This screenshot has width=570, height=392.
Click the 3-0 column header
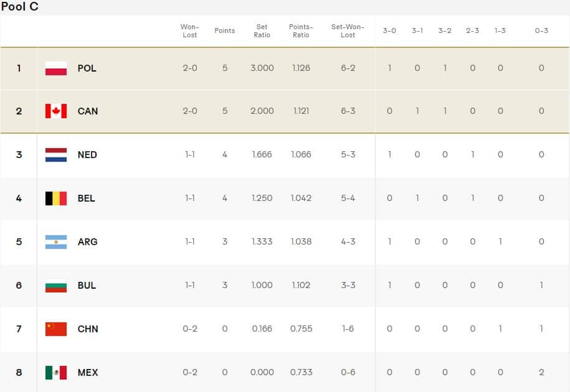[x=389, y=31]
